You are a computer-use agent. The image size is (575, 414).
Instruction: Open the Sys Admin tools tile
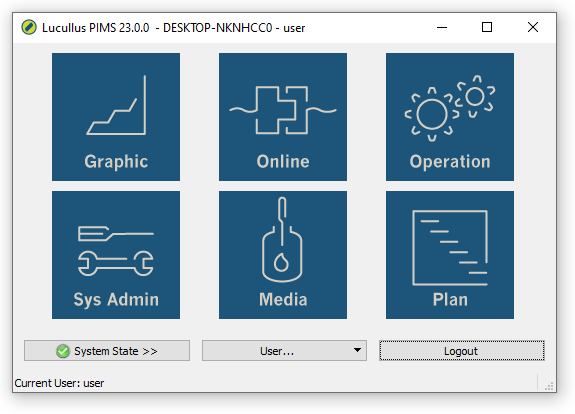(116, 255)
